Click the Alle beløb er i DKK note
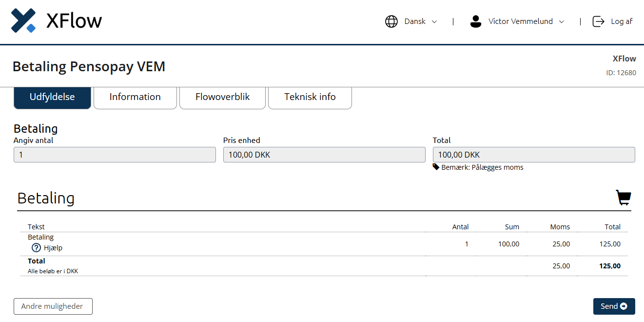The height and width of the screenshot is (322, 644). point(53,271)
